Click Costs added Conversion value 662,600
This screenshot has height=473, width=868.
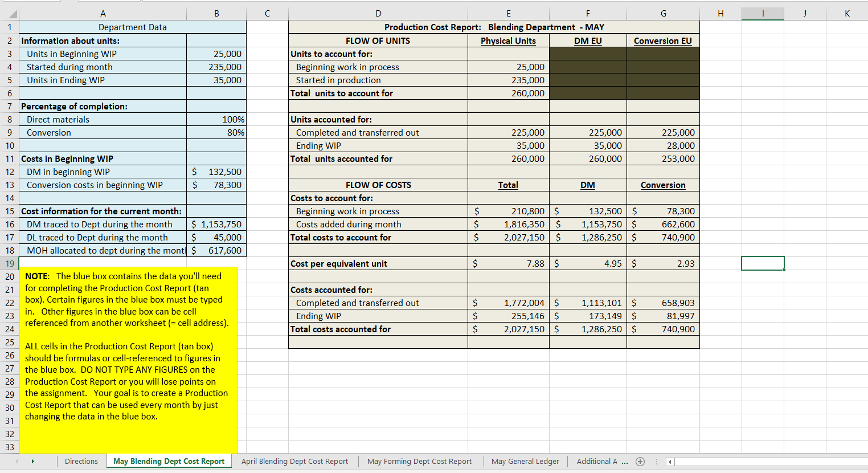(663, 224)
